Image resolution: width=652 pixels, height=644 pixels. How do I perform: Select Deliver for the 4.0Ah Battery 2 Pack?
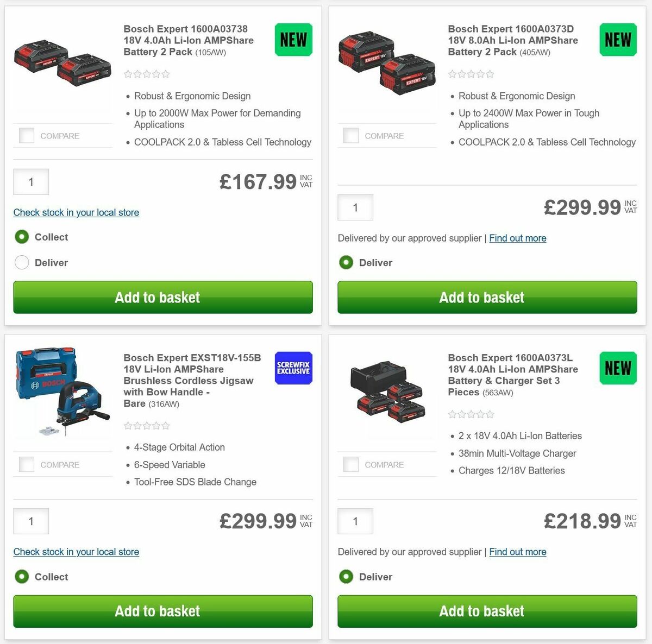[22, 262]
